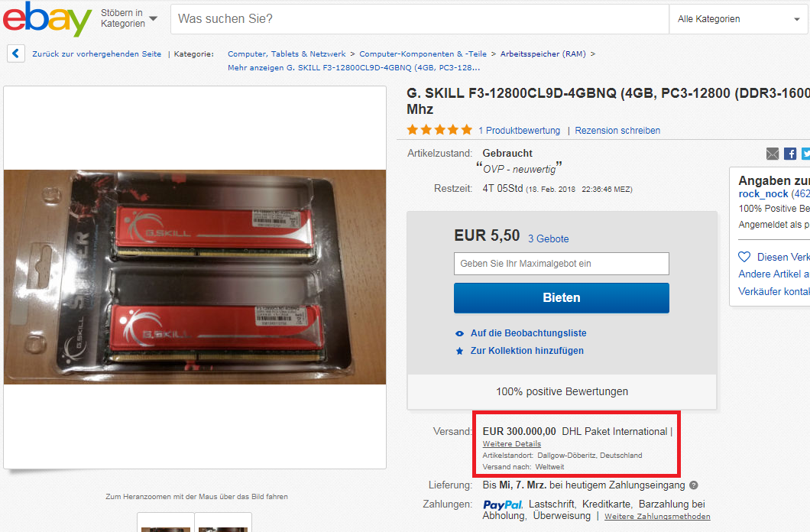
Task: Click the Bieten button
Action: pyautogui.click(x=562, y=298)
